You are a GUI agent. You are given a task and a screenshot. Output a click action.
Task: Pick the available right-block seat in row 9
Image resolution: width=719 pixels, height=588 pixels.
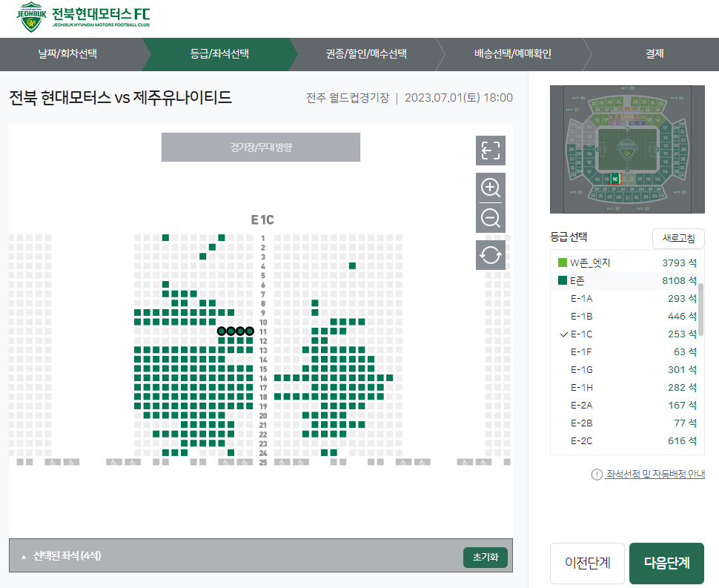315,312
